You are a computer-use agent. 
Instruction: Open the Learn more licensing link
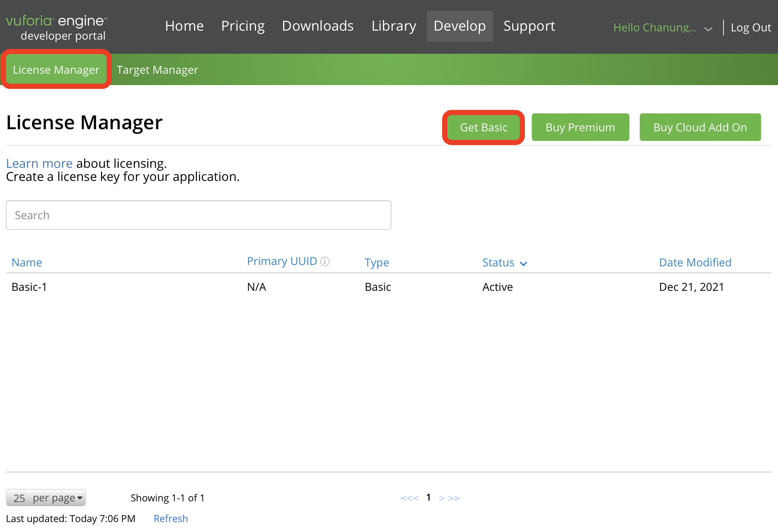coord(39,163)
